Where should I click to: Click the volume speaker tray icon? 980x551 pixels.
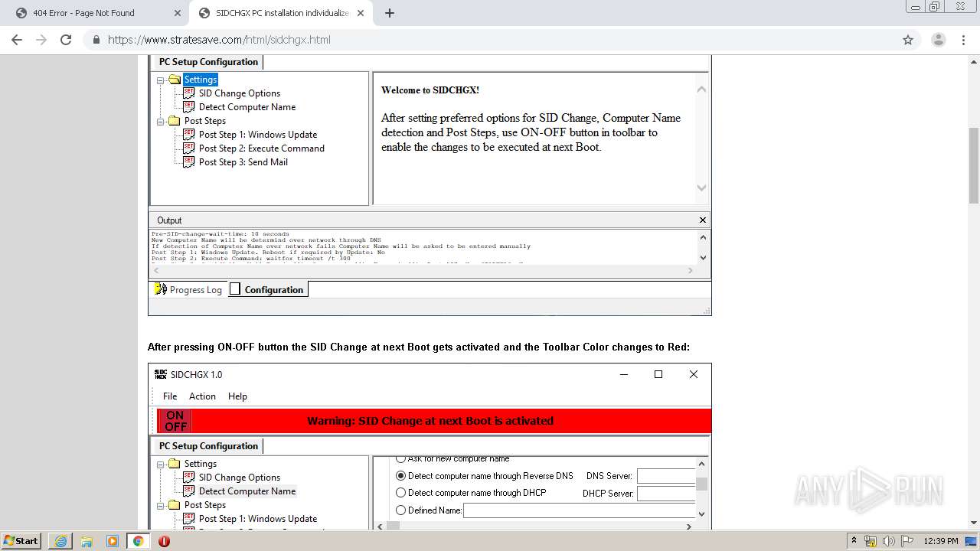click(888, 541)
